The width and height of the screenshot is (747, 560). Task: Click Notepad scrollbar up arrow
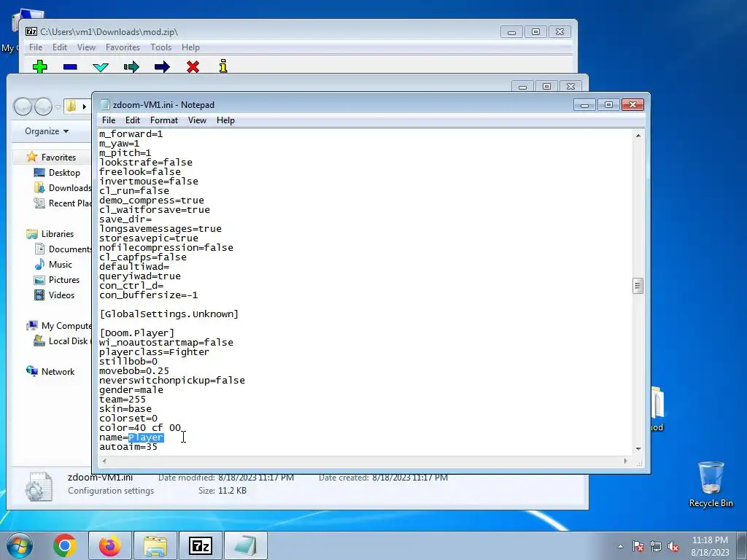[x=638, y=136]
